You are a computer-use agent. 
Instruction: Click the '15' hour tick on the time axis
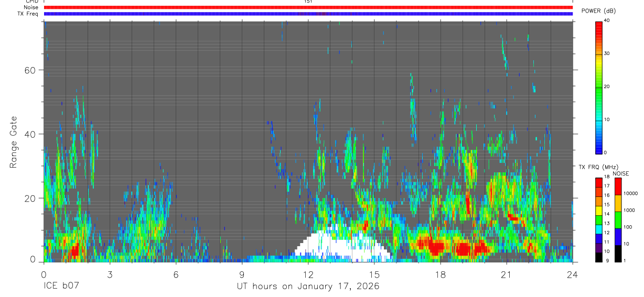pyautogui.click(x=374, y=274)
